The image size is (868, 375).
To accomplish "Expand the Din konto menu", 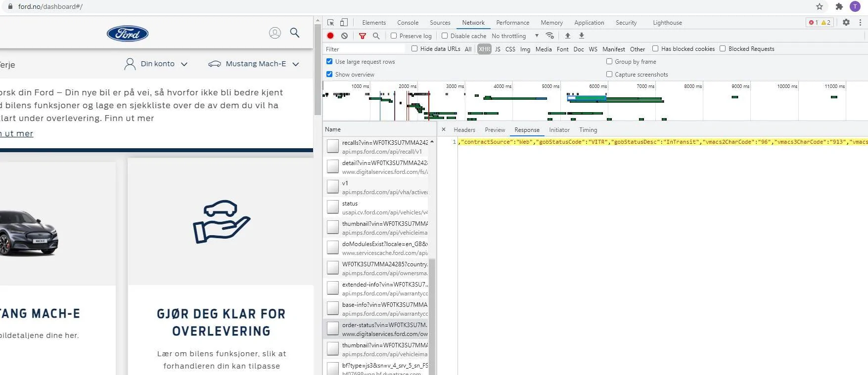I will tap(156, 64).
